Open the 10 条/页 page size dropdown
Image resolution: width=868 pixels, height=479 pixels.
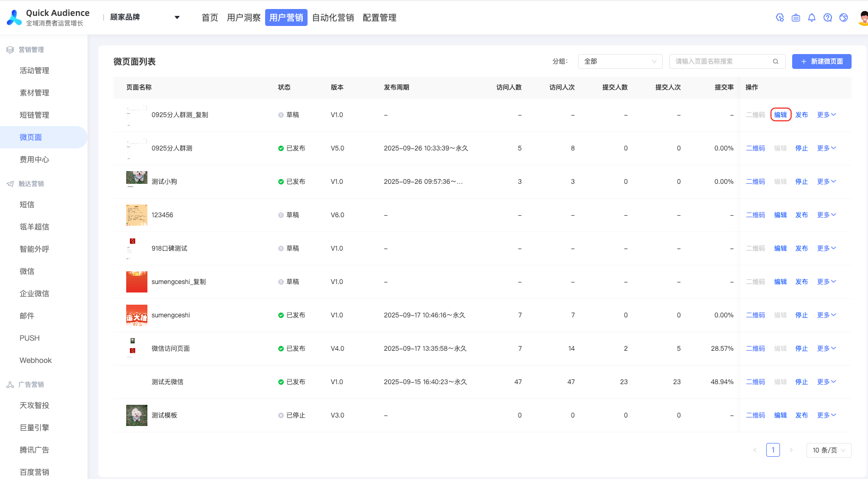828,450
